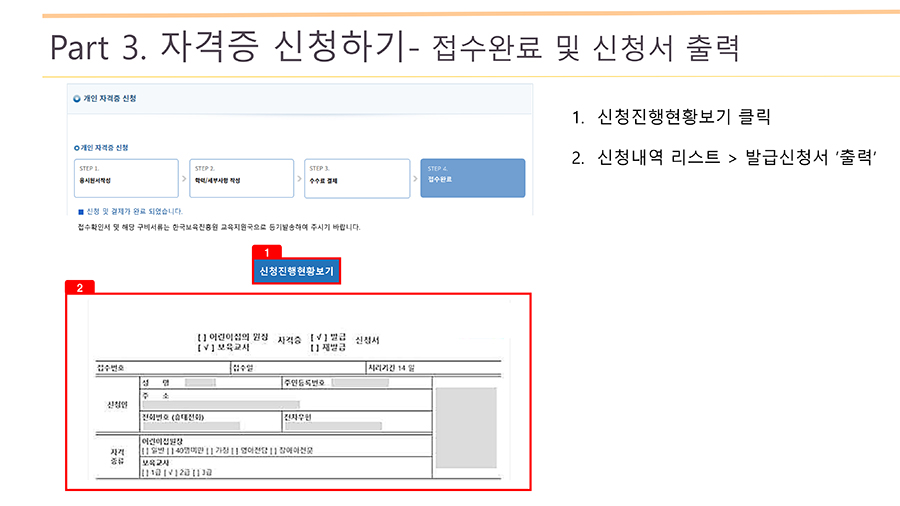This screenshot has height=506, width=900.
Task: Check the 재발급 box
Action: [315, 348]
